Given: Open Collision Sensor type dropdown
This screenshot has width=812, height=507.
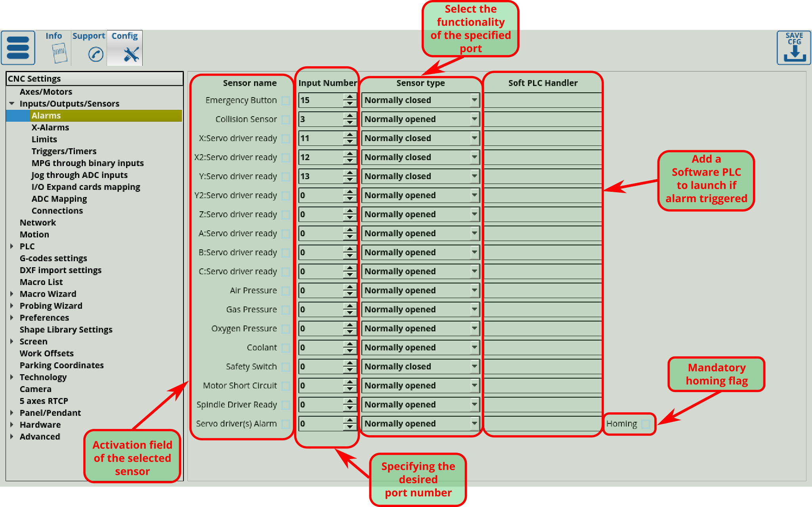Looking at the screenshot, I should (x=474, y=119).
